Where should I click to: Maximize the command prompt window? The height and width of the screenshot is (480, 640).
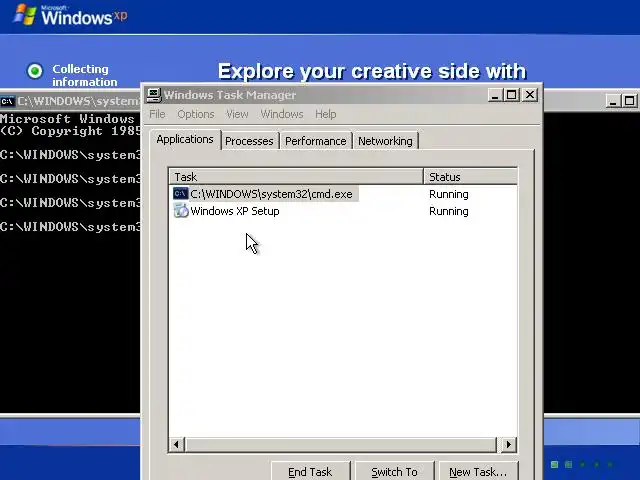click(x=629, y=101)
